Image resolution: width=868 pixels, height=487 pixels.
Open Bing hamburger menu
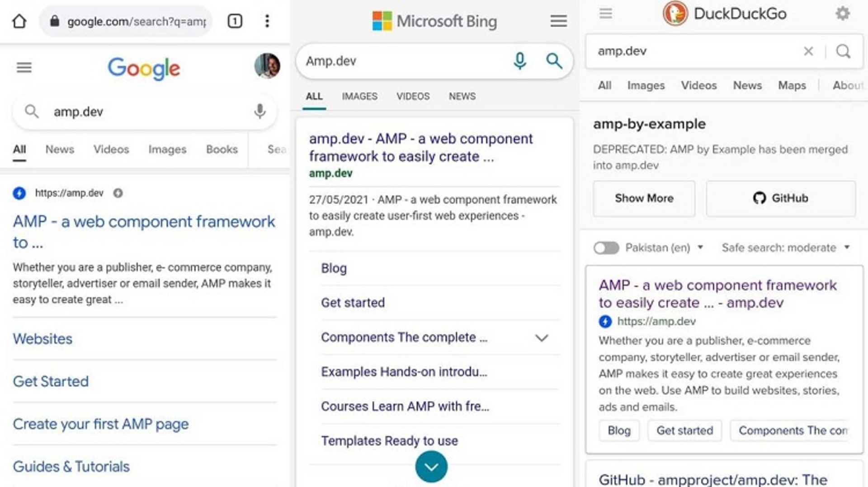click(x=558, y=21)
